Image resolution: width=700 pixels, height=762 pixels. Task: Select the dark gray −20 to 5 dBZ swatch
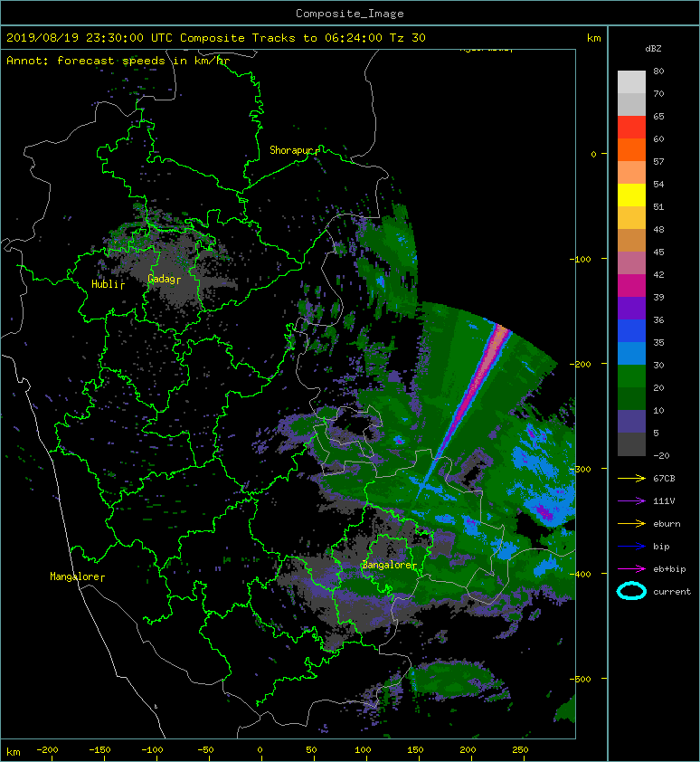[x=631, y=444]
